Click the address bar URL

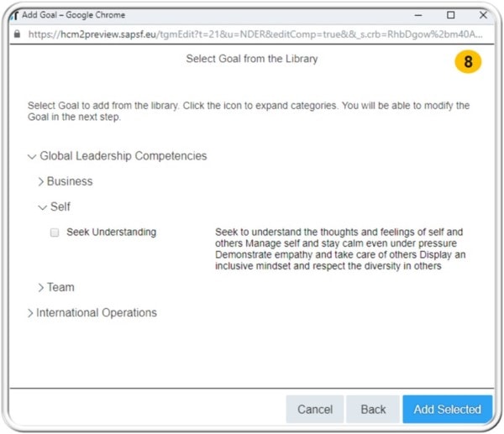pos(255,34)
